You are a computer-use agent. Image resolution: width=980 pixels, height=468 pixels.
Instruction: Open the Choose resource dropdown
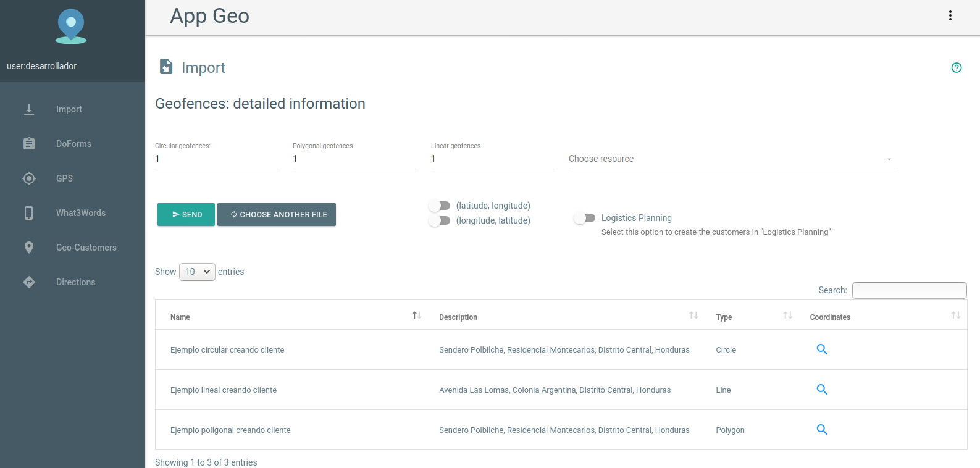pyautogui.click(x=733, y=159)
